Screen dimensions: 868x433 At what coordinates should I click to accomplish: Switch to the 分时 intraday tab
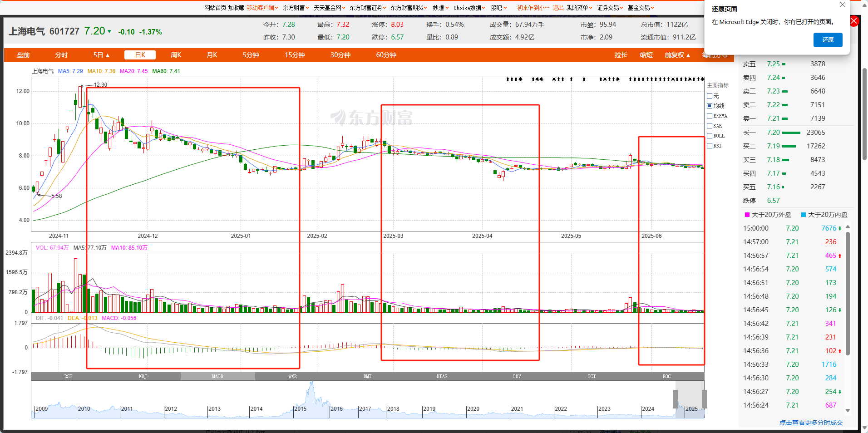click(x=61, y=55)
